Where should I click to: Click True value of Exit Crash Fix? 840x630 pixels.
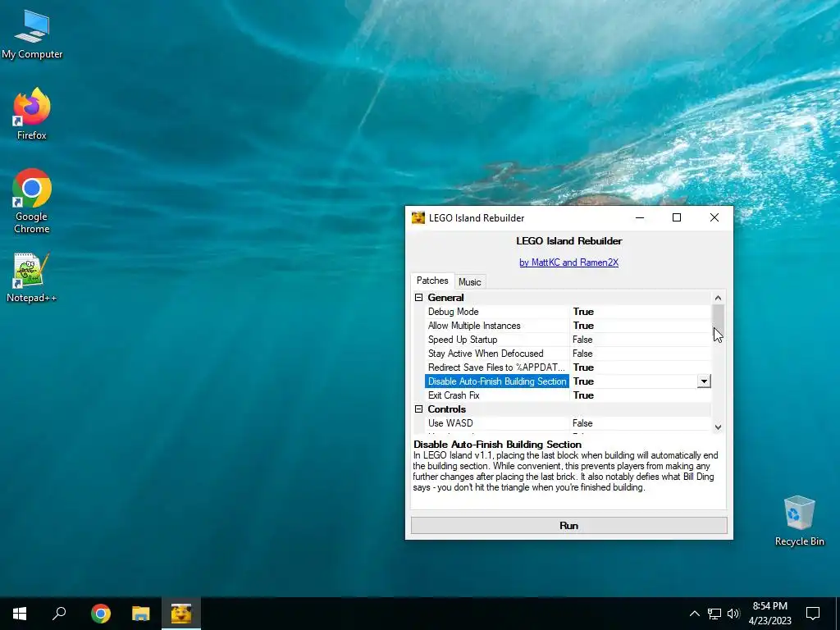pyautogui.click(x=583, y=395)
